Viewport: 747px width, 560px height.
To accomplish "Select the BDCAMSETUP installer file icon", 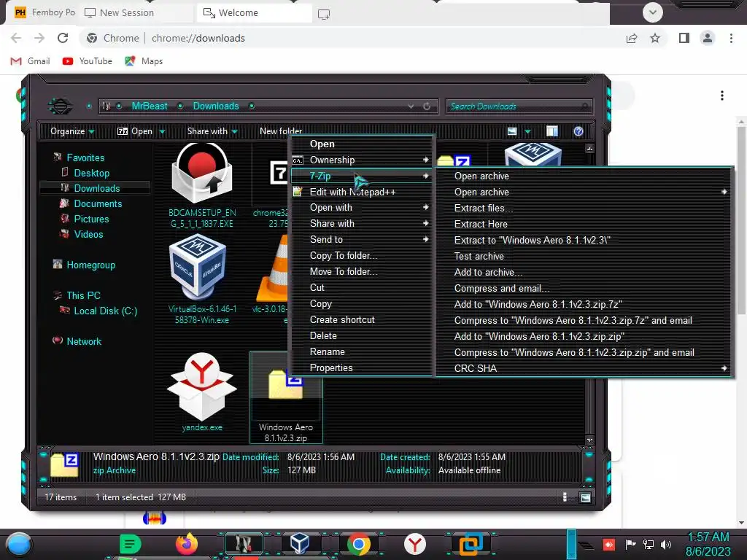I will pyautogui.click(x=202, y=172).
